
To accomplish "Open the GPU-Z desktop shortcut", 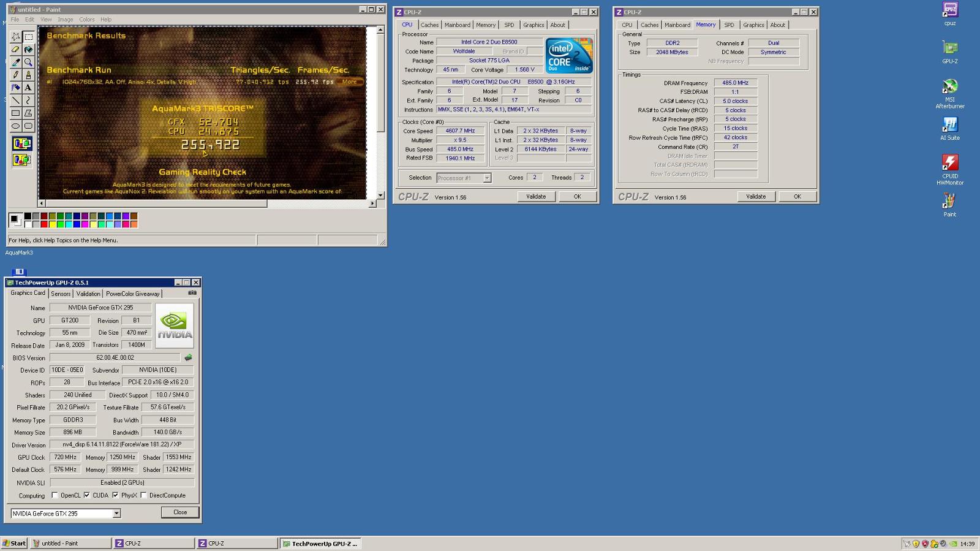I will tap(950, 52).
